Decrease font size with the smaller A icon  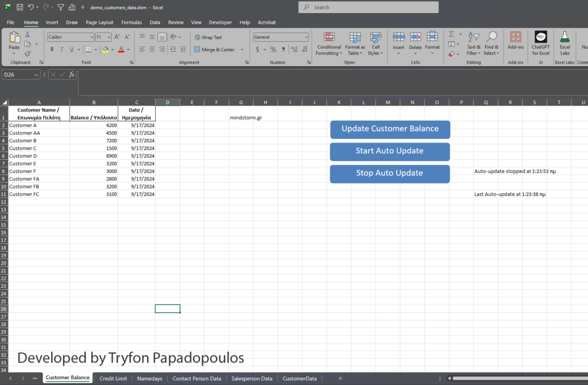[x=127, y=37]
